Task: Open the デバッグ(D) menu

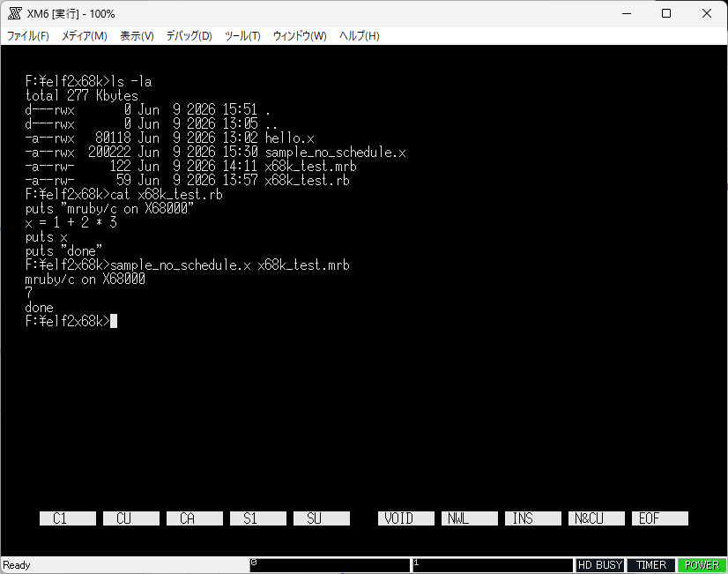Action: click(189, 36)
